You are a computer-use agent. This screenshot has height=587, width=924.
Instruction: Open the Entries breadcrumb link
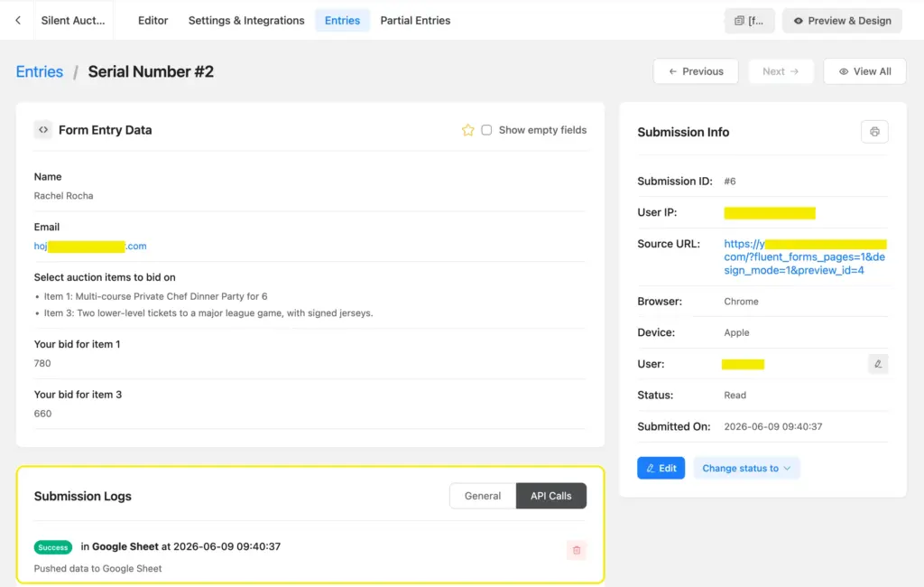click(x=40, y=71)
